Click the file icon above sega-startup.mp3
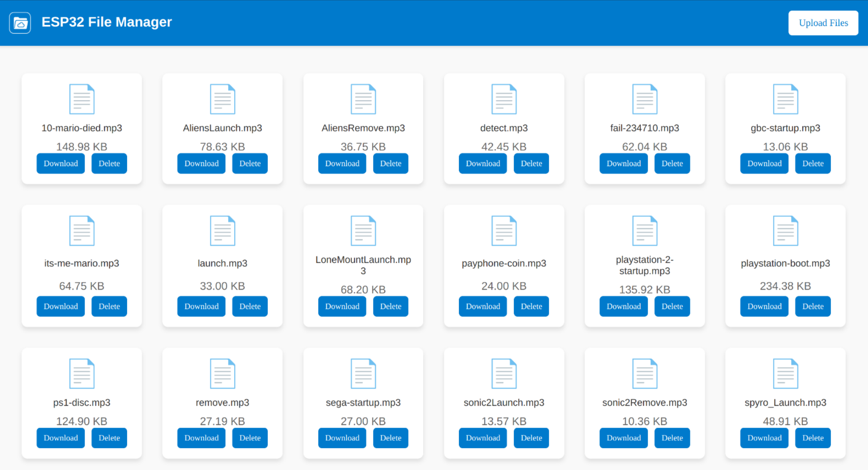This screenshot has width=868, height=470. 363,373
